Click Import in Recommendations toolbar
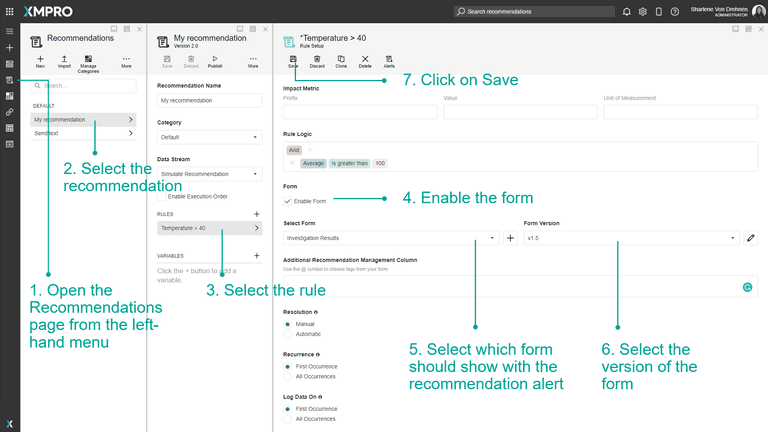This screenshot has width=768, height=432. (64, 61)
